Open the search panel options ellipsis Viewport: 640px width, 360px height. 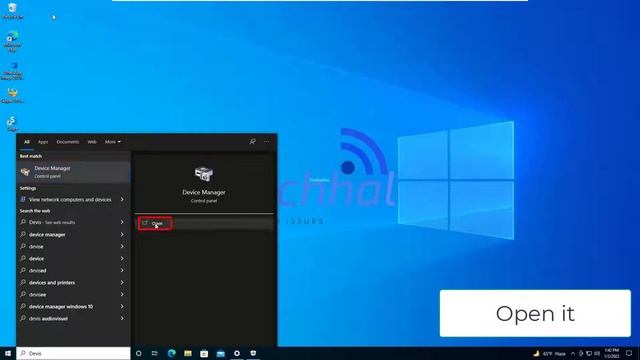pyautogui.click(x=267, y=142)
